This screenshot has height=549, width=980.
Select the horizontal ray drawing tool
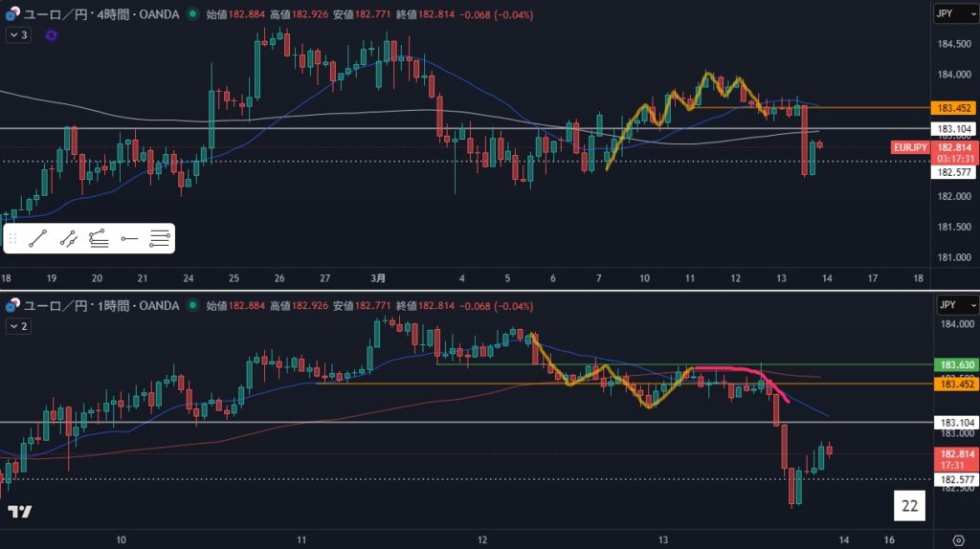(x=129, y=239)
